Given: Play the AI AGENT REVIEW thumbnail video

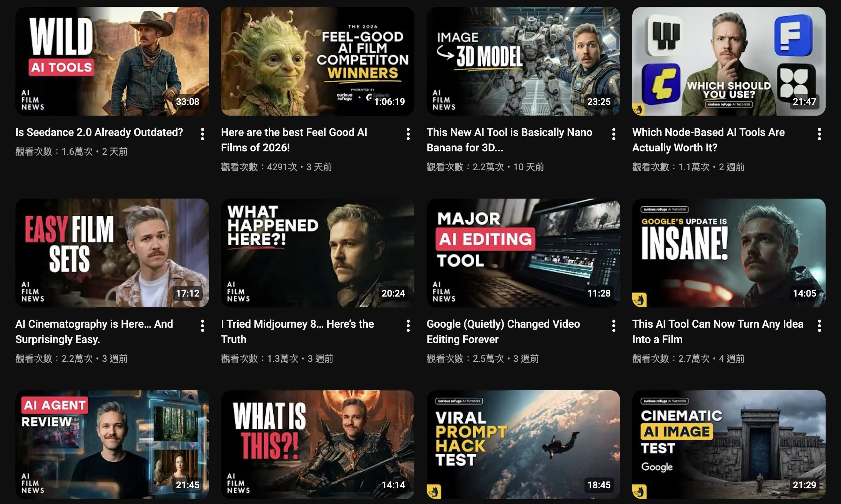Looking at the screenshot, I should (112, 444).
